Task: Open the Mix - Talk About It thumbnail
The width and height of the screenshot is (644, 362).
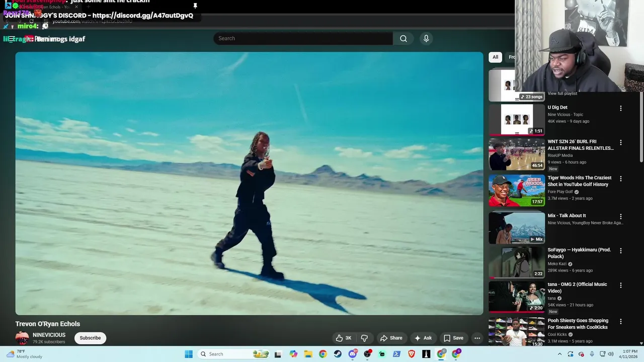Action: coord(517,228)
